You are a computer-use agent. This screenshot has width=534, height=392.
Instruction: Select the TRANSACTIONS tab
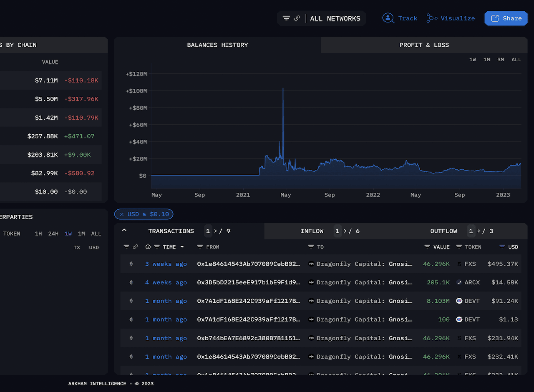pos(171,231)
